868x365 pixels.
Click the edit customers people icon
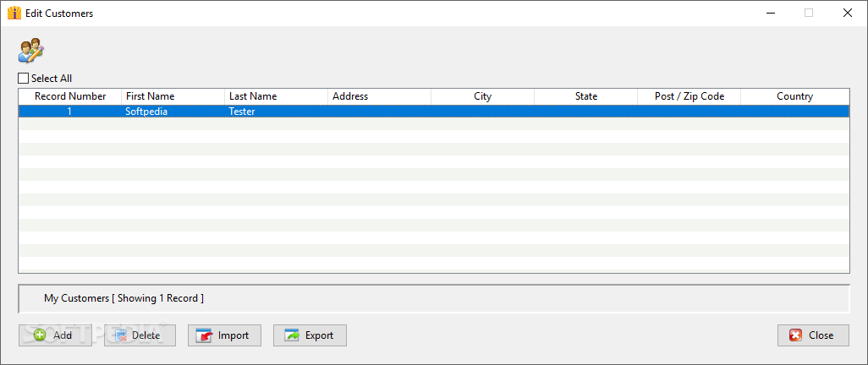[31, 51]
